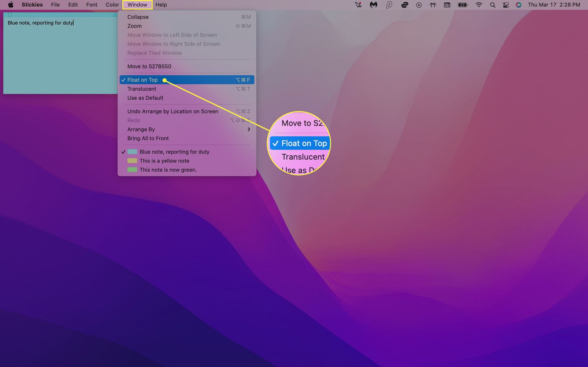Open the Apple menu
Image resolution: width=588 pixels, height=367 pixels.
click(x=11, y=5)
